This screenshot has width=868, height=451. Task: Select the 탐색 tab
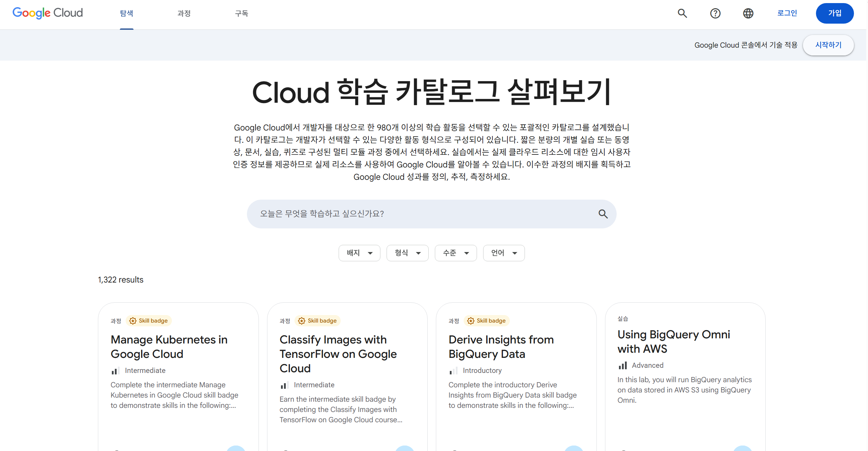pyautogui.click(x=126, y=13)
